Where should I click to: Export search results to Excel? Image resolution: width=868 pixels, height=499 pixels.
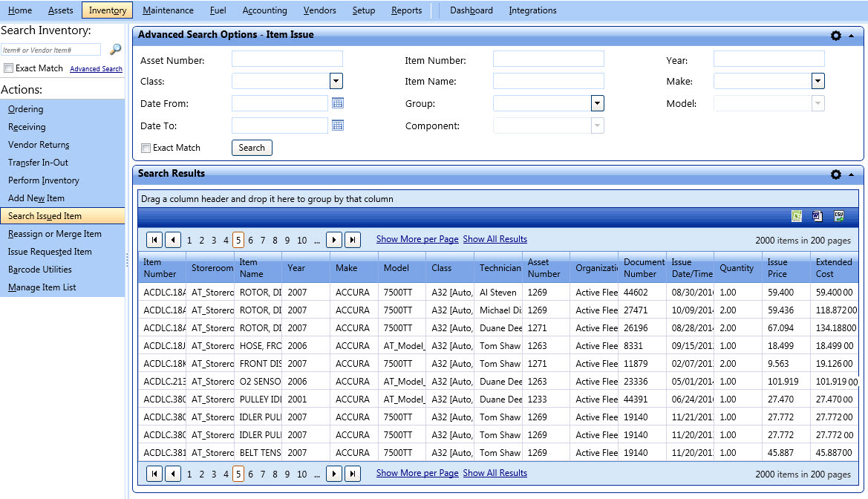click(797, 216)
